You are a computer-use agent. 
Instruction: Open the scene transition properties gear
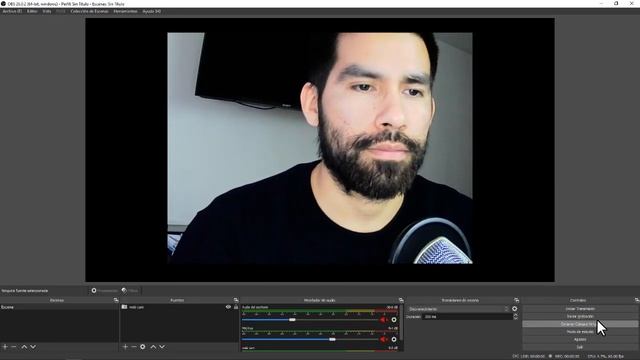tap(515, 309)
